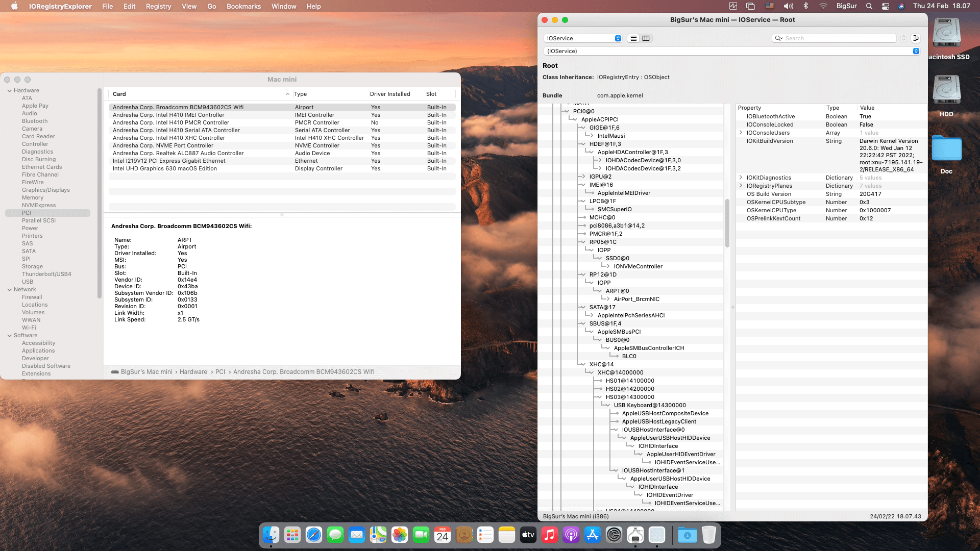
Task: Select NVMExpress in the hardware sidebar
Action: coord(39,205)
